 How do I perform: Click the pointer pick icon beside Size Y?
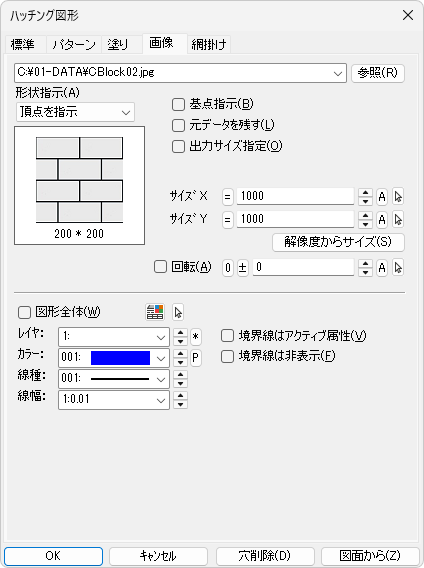[398, 220]
